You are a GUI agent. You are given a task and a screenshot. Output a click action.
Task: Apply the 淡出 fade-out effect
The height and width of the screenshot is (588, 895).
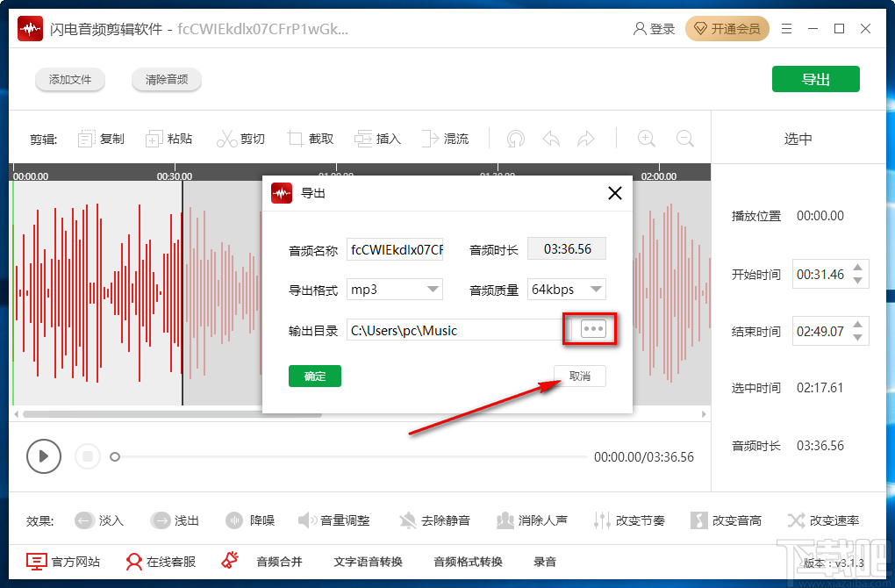coord(175,520)
